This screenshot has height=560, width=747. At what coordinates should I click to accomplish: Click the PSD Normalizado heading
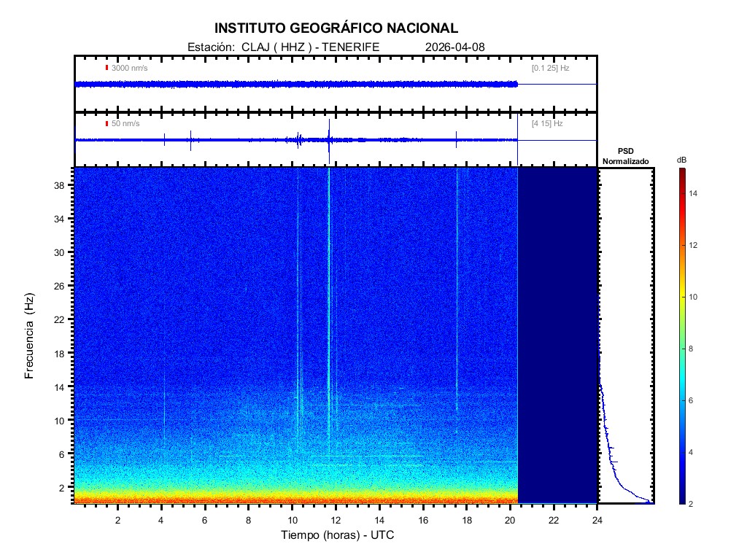[x=625, y=157]
